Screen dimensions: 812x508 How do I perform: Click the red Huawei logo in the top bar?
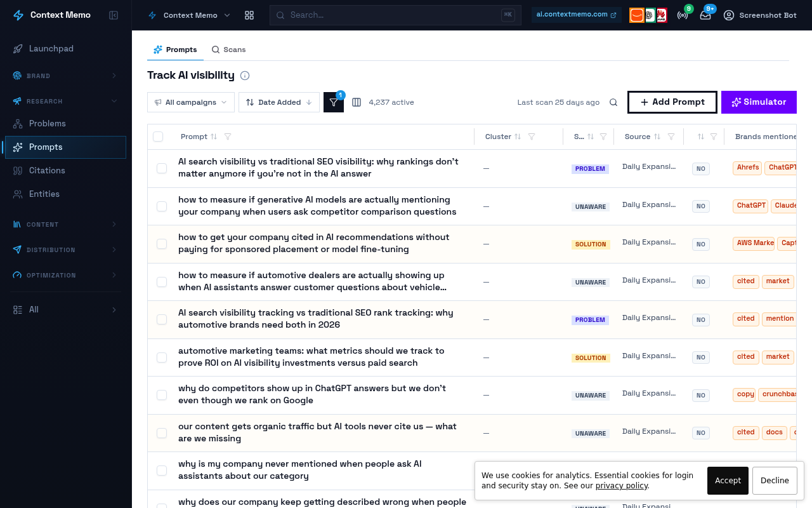661,15
